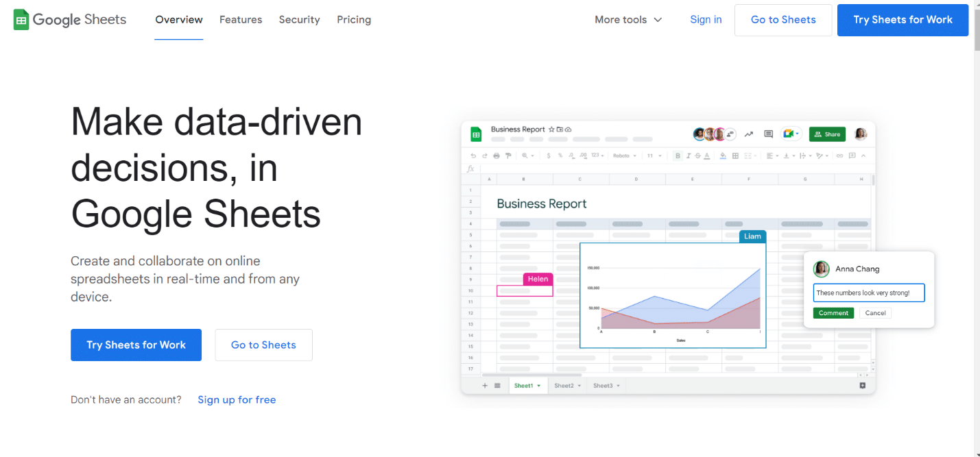Click the star icon beside Business Report

pyautogui.click(x=551, y=129)
